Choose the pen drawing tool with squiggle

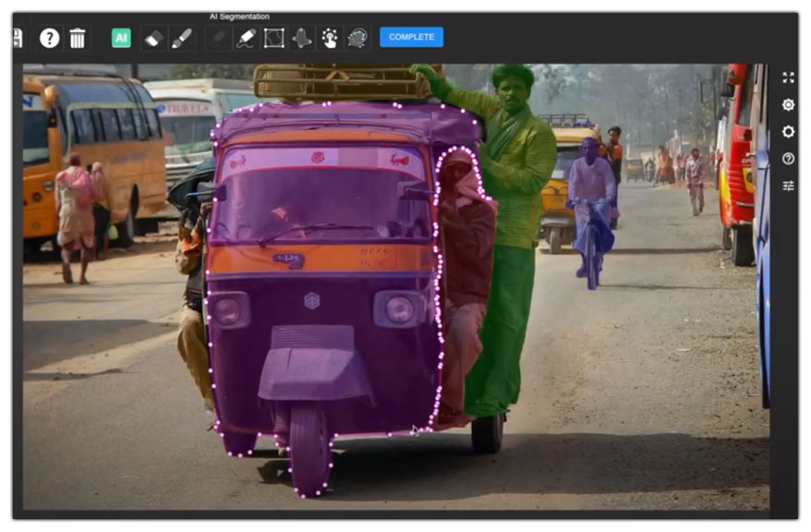point(246,38)
